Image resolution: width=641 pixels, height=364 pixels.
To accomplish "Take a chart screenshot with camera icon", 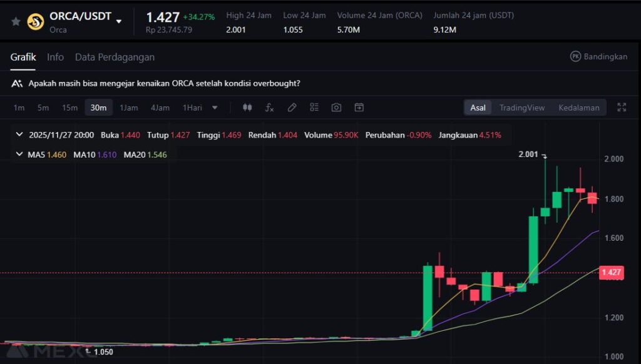I will tap(336, 108).
